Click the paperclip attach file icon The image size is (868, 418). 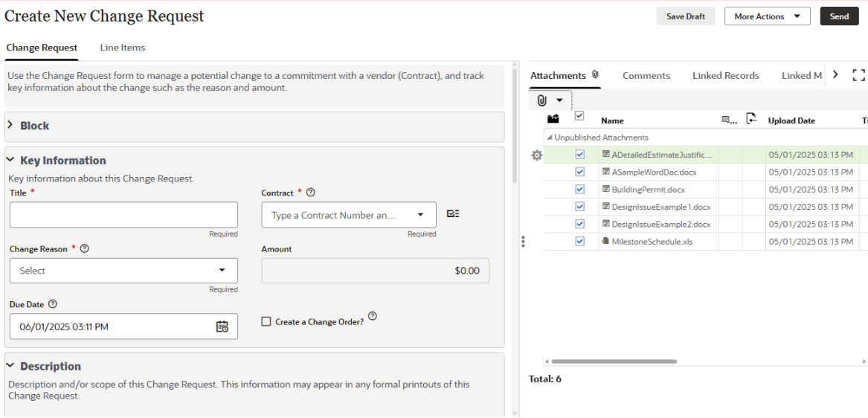pyautogui.click(x=542, y=100)
